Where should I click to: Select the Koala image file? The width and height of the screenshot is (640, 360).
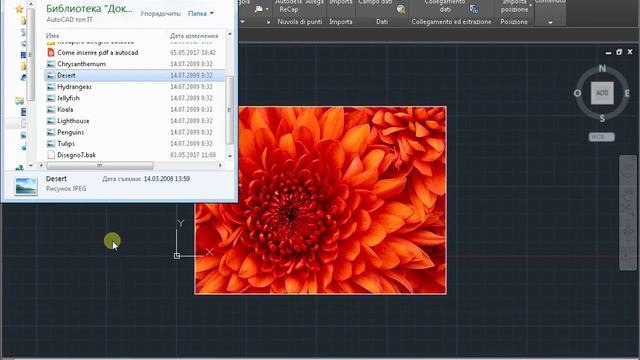click(x=135, y=110)
